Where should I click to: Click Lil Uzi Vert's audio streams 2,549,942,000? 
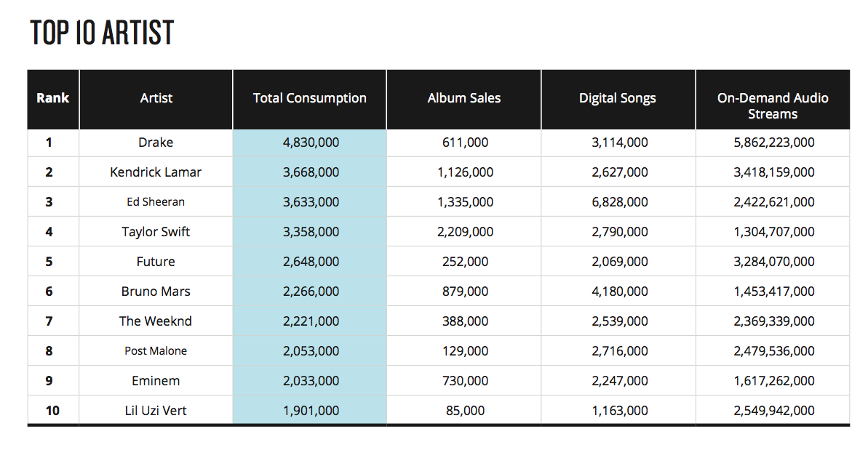coord(774,411)
